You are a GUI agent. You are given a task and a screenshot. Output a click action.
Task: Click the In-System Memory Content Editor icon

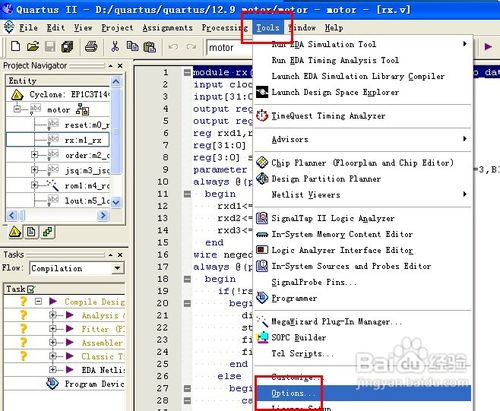262,234
